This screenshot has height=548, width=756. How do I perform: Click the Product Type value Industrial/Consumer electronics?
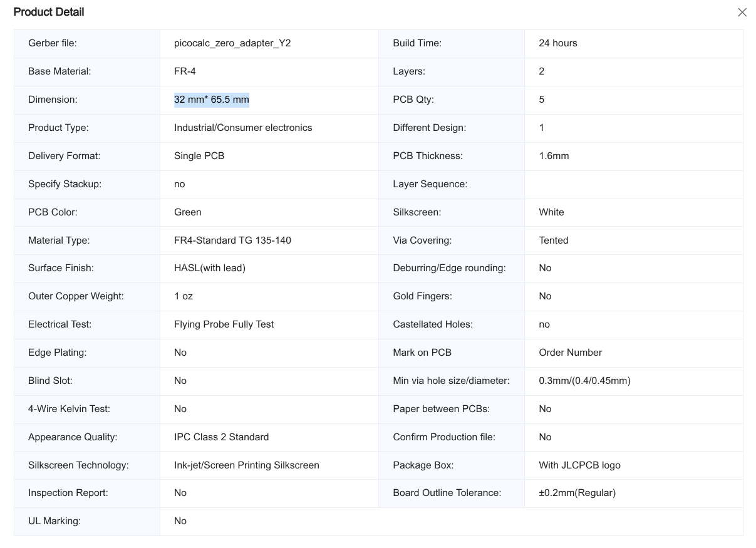[x=243, y=128]
